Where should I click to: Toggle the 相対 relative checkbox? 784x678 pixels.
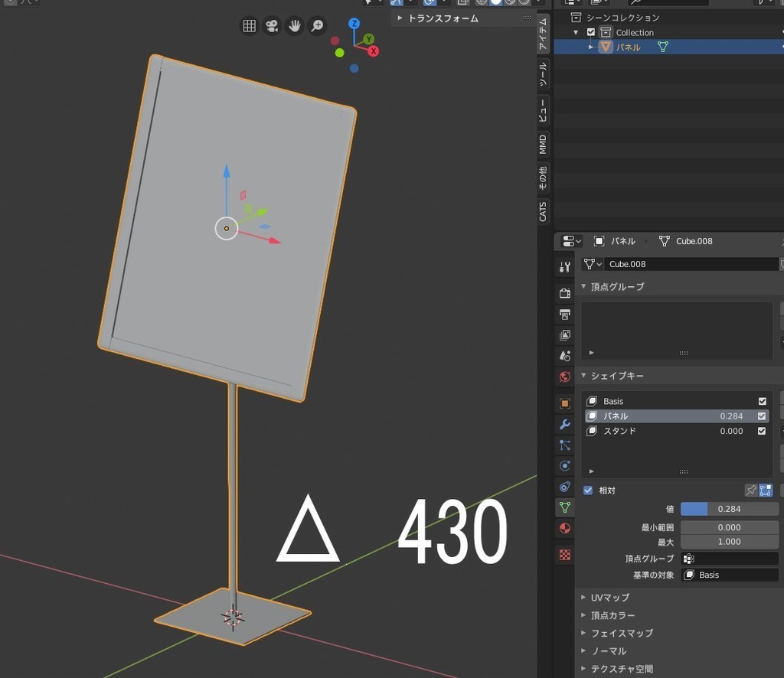(x=588, y=491)
